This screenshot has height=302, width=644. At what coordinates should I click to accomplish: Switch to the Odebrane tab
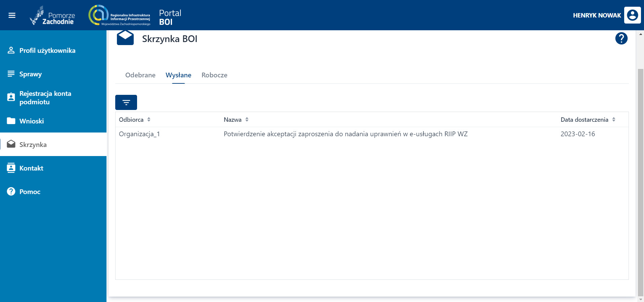click(x=140, y=75)
